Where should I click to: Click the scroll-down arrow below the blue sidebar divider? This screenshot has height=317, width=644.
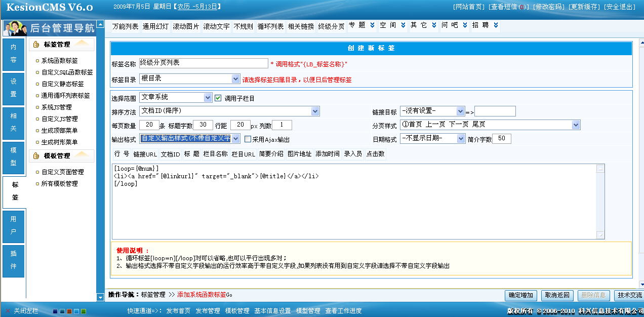click(100, 297)
